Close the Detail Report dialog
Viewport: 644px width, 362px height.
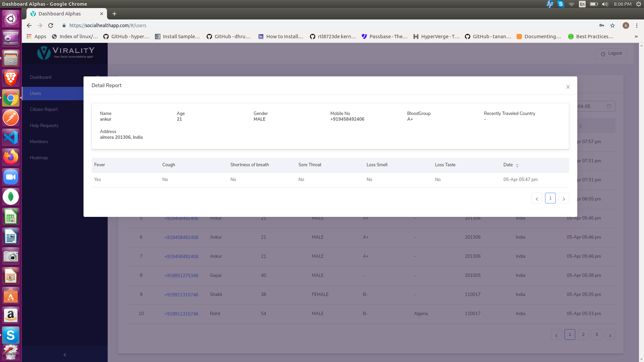568,87
